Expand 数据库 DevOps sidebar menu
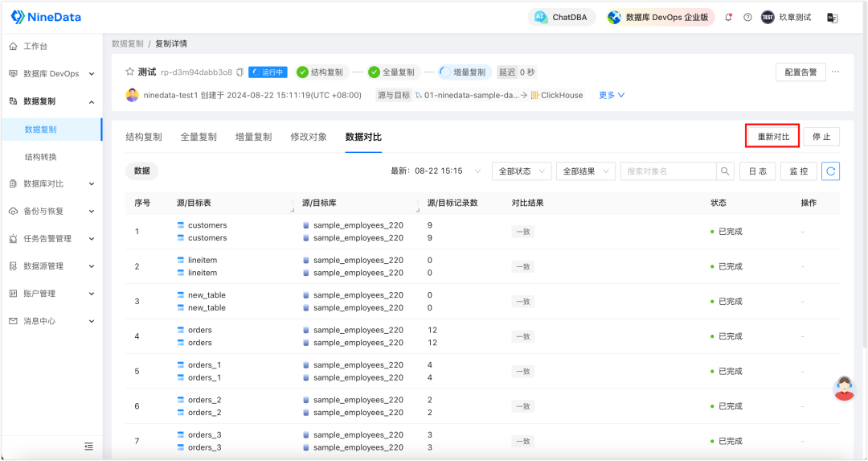Viewport: 868px width, 461px height. (x=51, y=74)
